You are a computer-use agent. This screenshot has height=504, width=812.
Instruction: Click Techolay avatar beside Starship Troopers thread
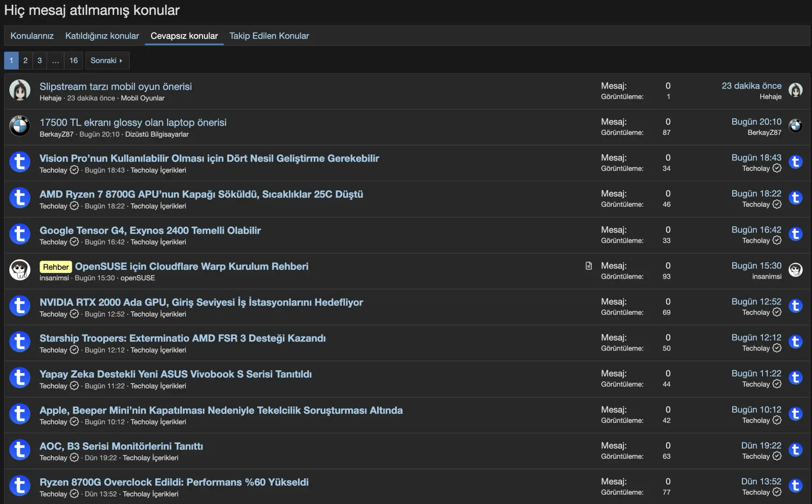20,342
